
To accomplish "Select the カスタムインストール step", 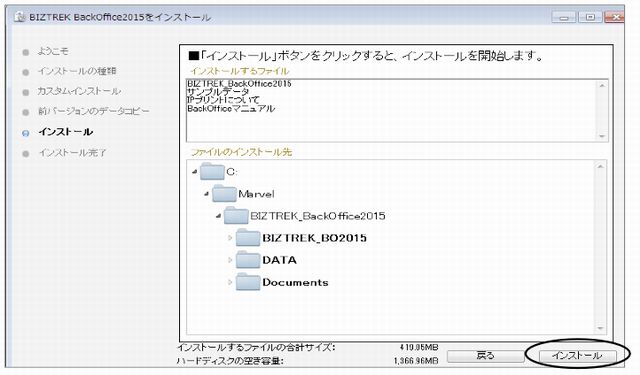I will (x=79, y=91).
